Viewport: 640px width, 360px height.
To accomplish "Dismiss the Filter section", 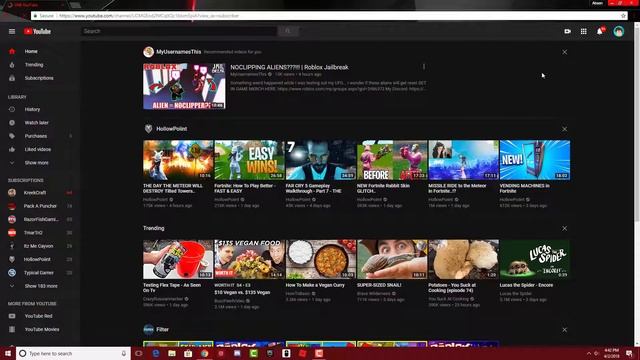I will click(564, 329).
